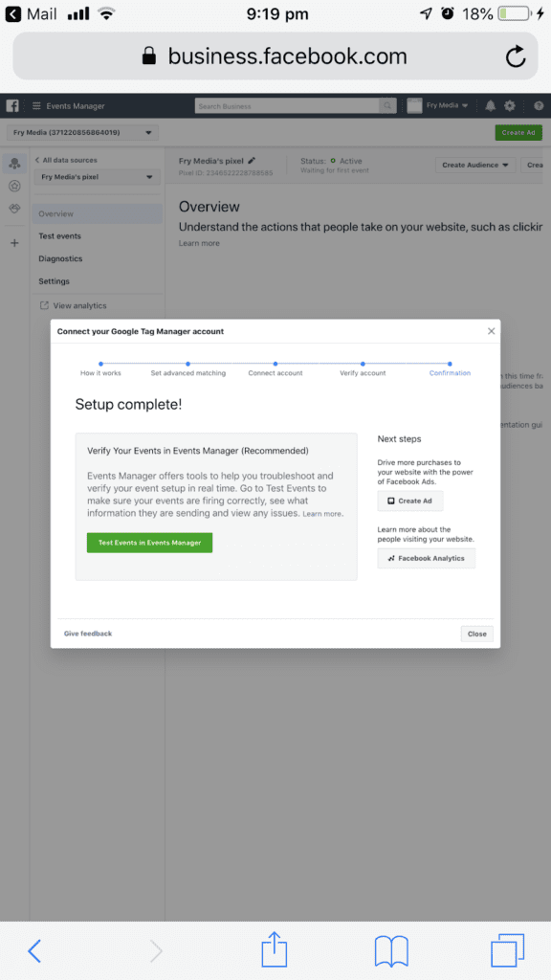Go back with Safari back arrow
The image size is (551, 980).
(35, 951)
